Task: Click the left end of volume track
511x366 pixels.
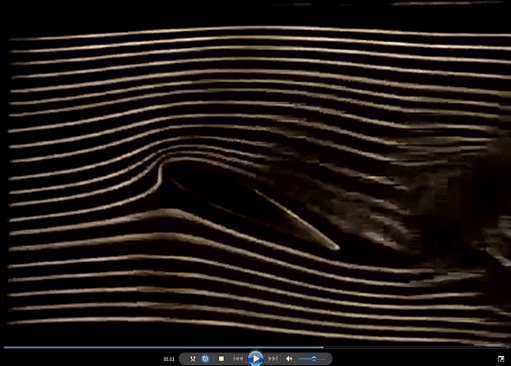Action: 301,359
